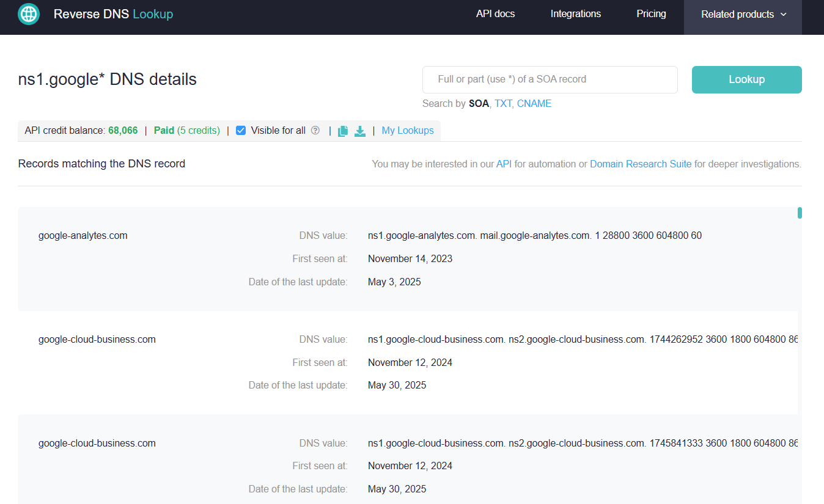Select google-analytes.com domain name
This screenshot has height=504, width=824.
point(83,235)
